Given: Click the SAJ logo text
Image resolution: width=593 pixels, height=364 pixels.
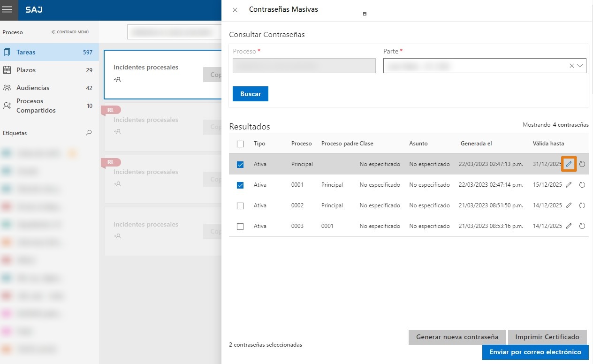Looking at the screenshot, I should coord(33,10).
